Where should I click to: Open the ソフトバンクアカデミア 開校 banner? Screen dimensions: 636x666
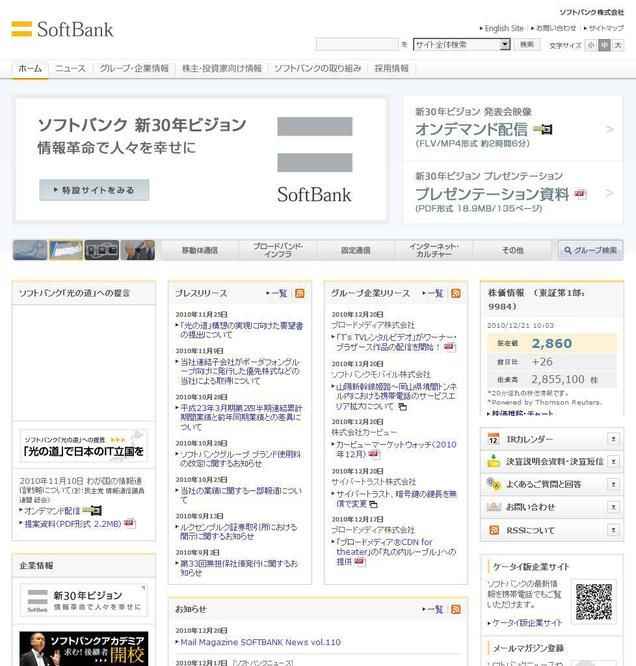(84, 649)
